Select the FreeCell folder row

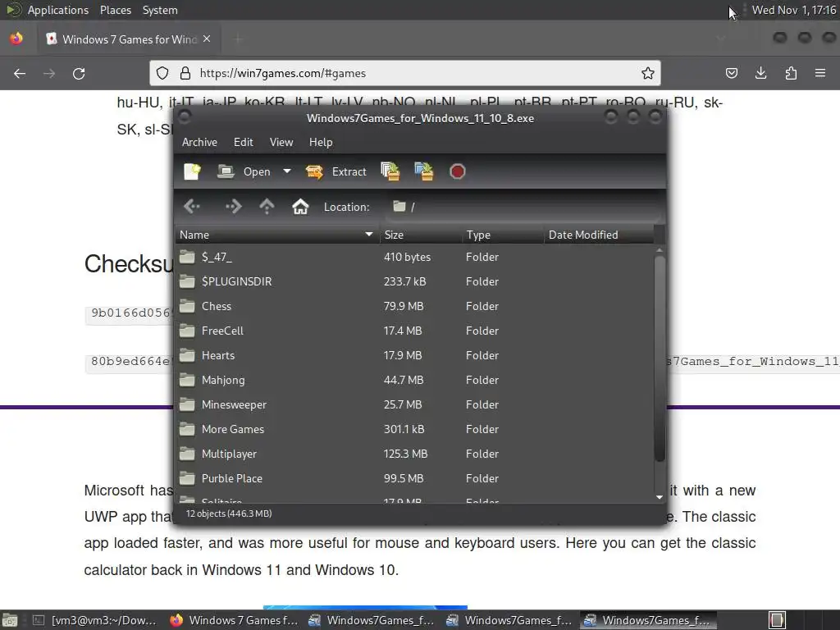click(414, 331)
